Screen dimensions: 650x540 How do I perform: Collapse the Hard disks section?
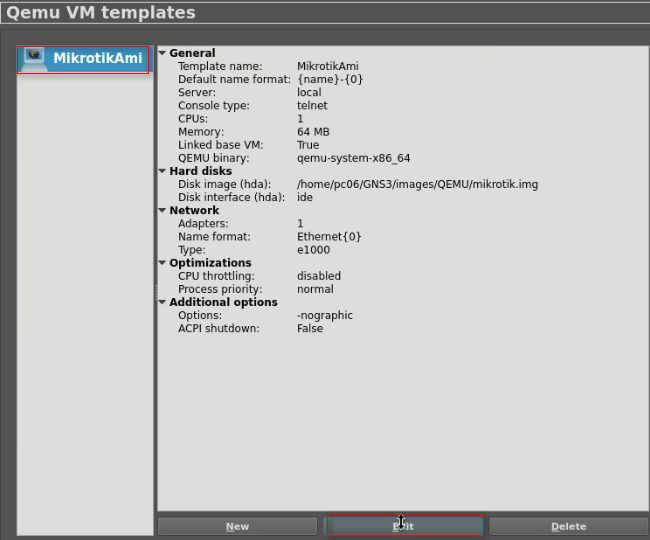[x=162, y=171]
